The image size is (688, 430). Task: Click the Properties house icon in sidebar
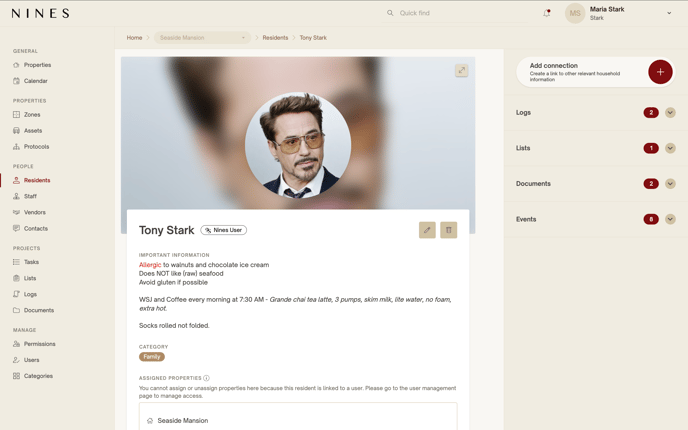pyautogui.click(x=16, y=65)
